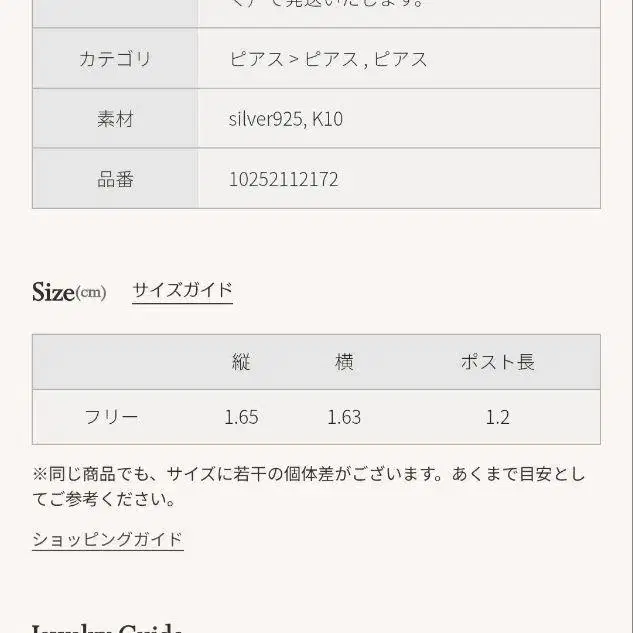Click the ポスト長 column header
Viewport: 633px width, 633px height.
497,362
